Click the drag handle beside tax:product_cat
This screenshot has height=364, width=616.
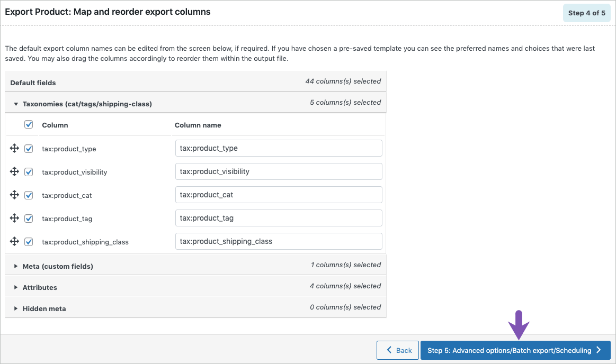[14, 195]
